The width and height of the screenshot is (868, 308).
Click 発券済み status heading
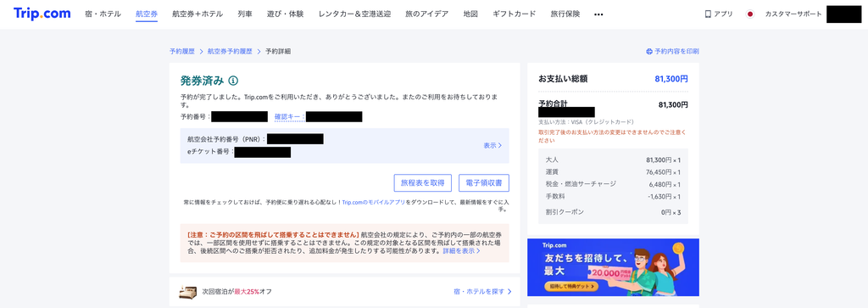click(202, 81)
